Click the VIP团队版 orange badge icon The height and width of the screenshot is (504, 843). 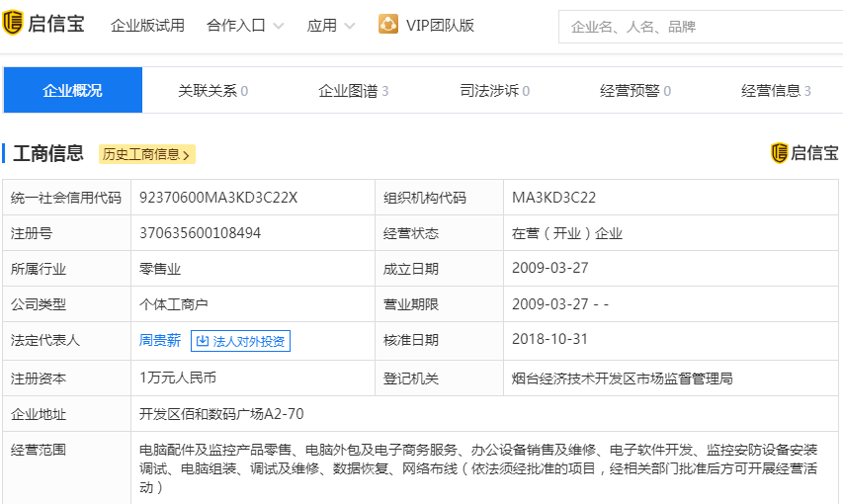(388, 25)
